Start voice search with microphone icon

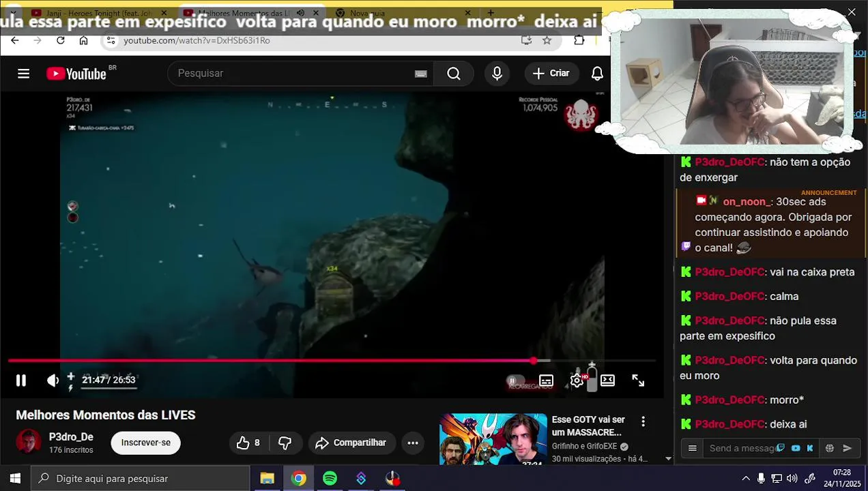497,74
